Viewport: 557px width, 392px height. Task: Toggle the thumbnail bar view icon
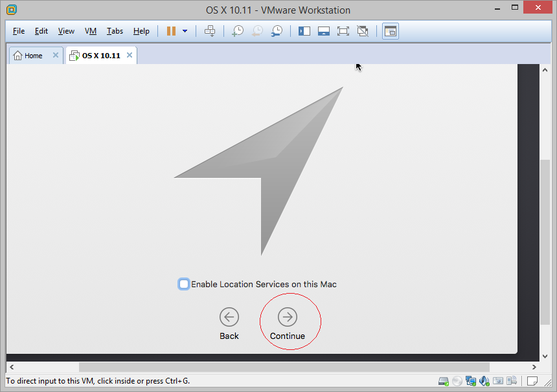pyautogui.click(x=324, y=31)
